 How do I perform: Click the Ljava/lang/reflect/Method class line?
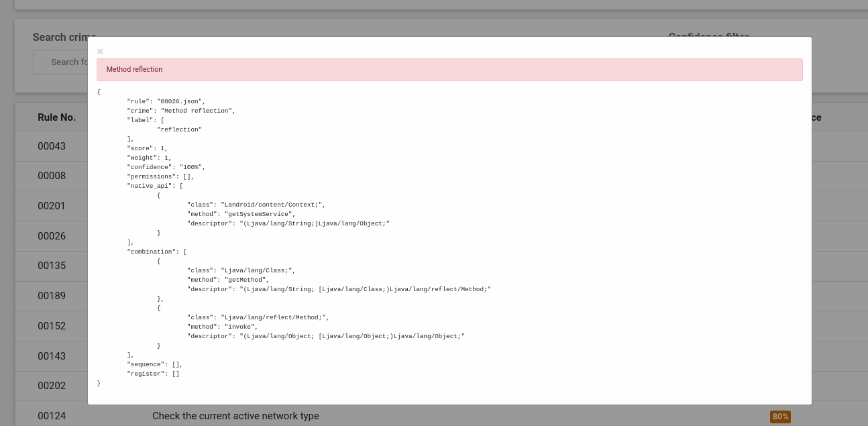pos(258,317)
